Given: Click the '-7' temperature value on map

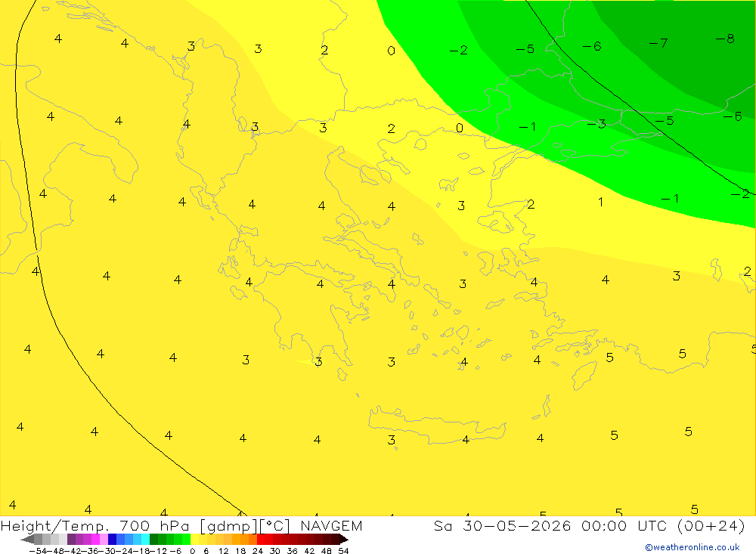Looking at the screenshot, I should [x=658, y=43].
